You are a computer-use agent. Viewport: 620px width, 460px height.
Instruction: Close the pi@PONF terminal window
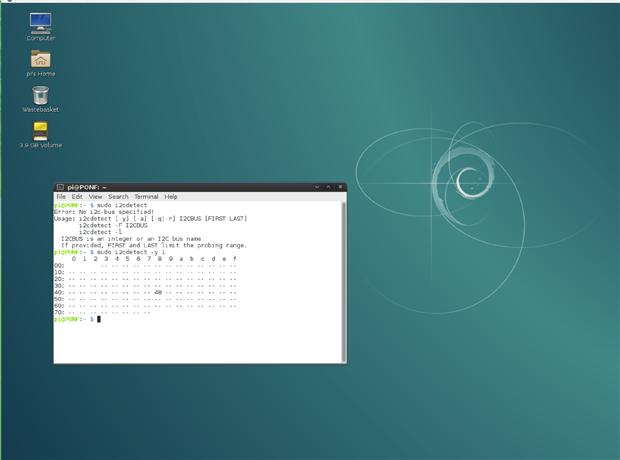340,187
